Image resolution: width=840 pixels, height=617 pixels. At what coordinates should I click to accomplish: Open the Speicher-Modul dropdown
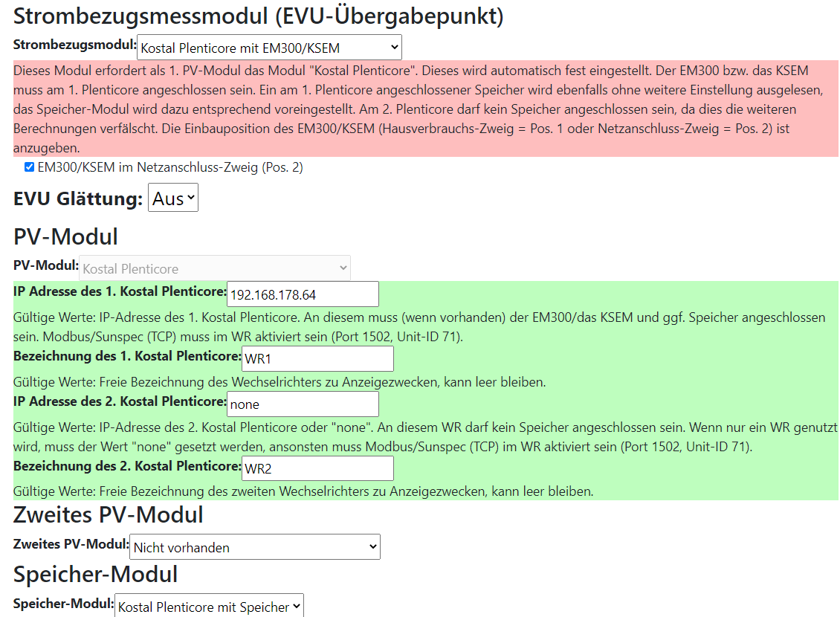(x=210, y=606)
